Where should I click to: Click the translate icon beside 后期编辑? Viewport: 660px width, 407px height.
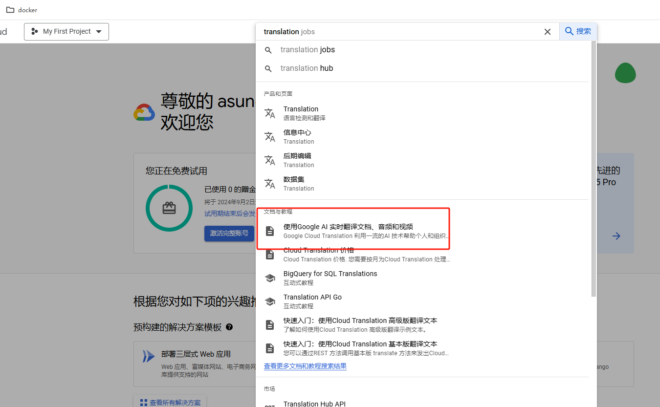click(270, 160)
